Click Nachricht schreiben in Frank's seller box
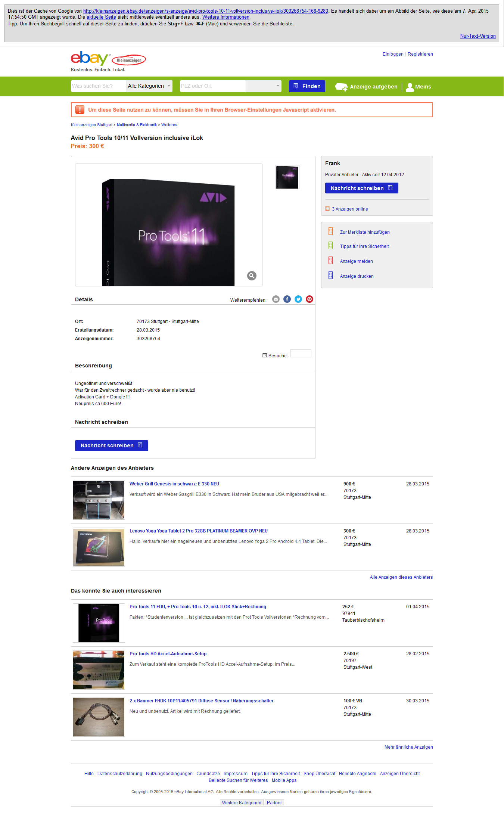The height and width of the screenshot is (814, 504). [x=362, y=188]
